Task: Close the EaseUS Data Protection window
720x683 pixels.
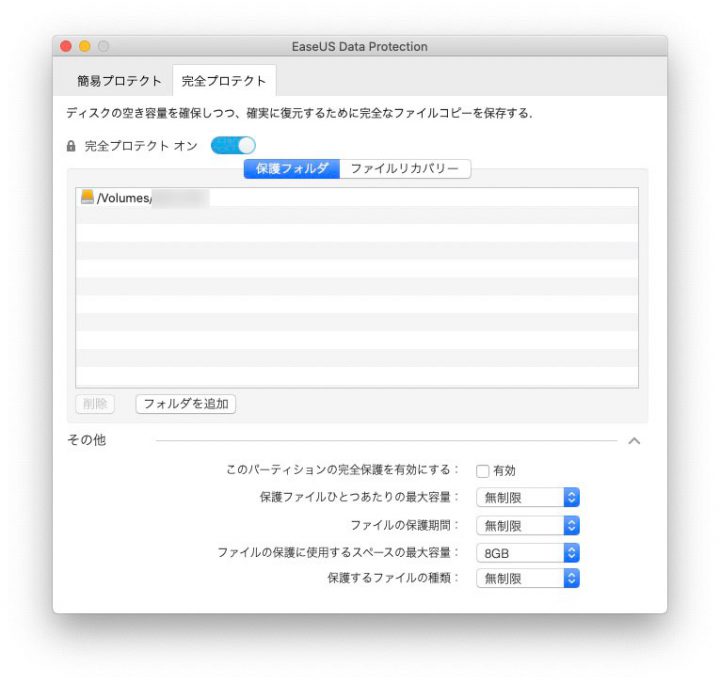Action: (x=66, y=46)
